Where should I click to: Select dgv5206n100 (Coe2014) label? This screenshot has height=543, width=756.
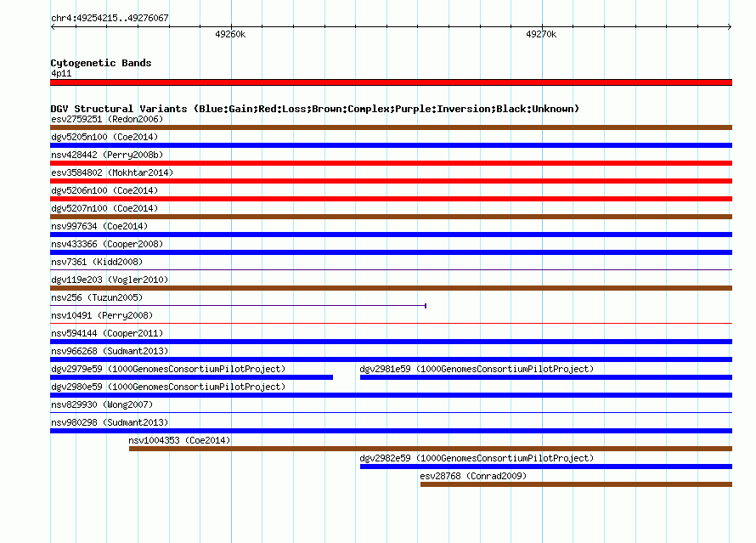click(x=104, y=190)
